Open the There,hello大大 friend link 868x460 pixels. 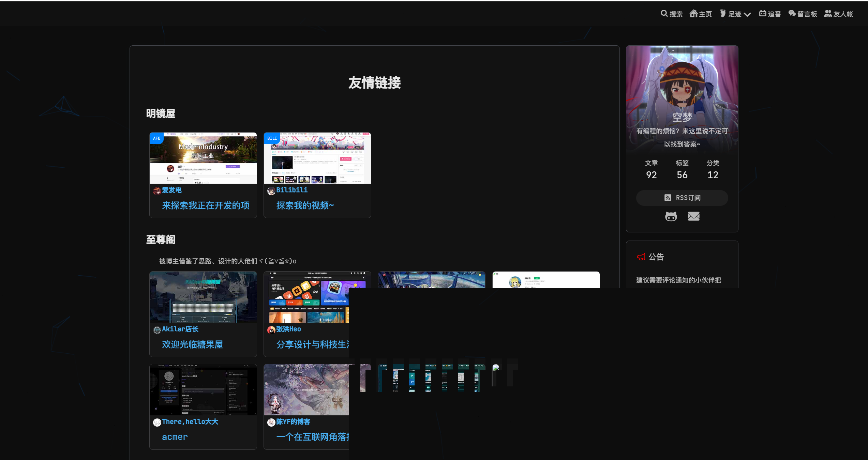click(190, 422)
